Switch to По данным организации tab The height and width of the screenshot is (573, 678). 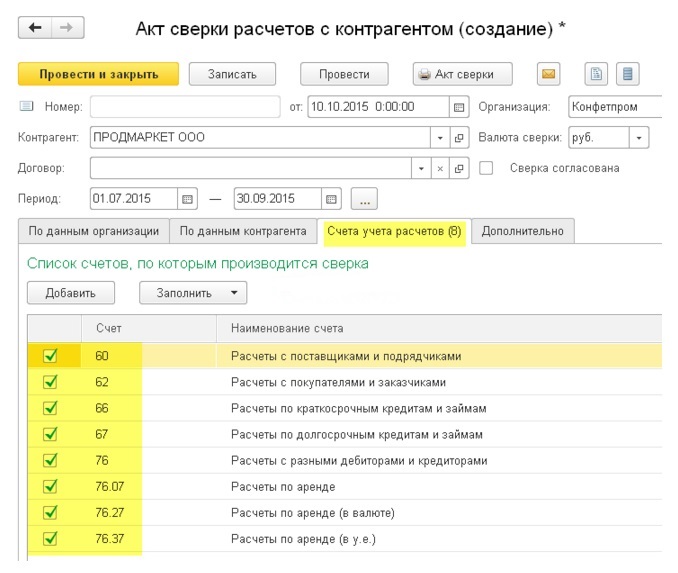click(93, 231)
